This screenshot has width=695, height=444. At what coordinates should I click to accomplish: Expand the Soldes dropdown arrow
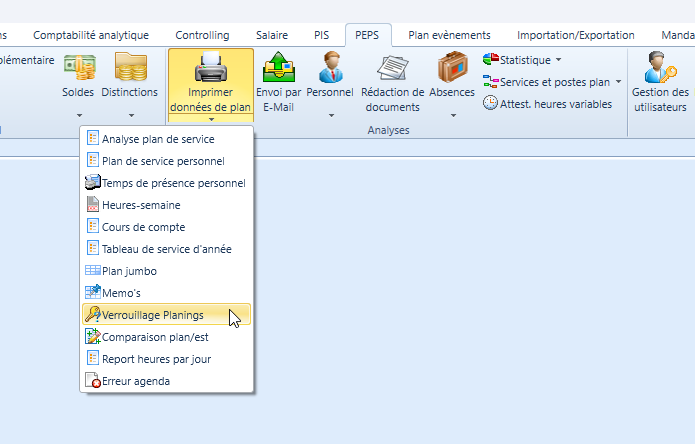(79, 116)
